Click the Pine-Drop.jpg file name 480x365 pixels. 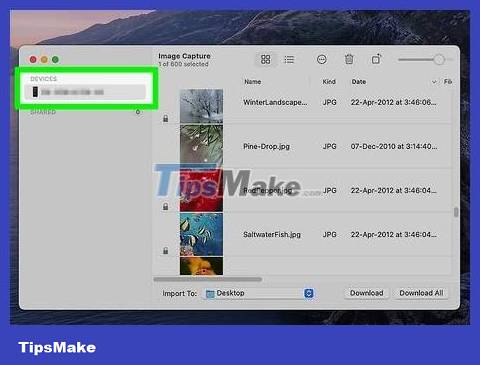click(266, 146)
